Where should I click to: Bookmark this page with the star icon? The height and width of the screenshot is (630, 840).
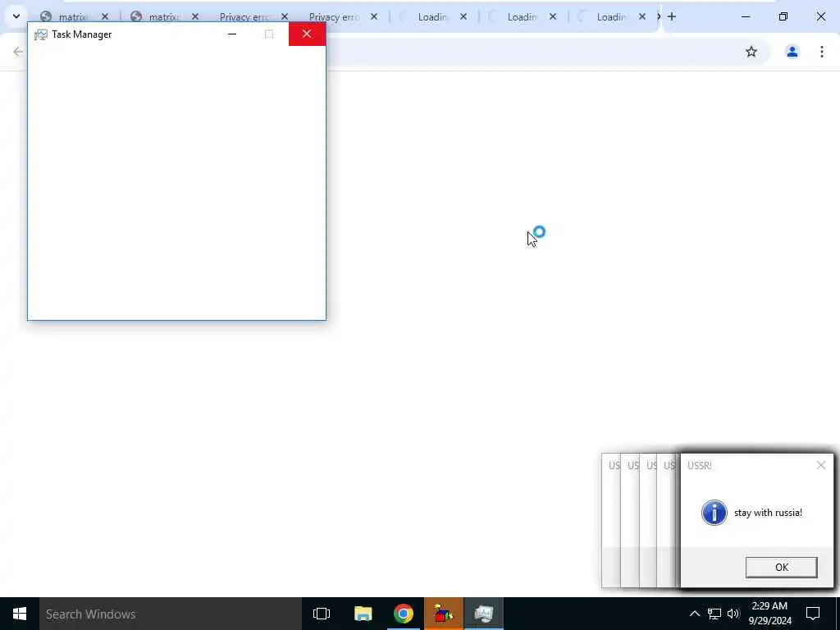point(751,52)
